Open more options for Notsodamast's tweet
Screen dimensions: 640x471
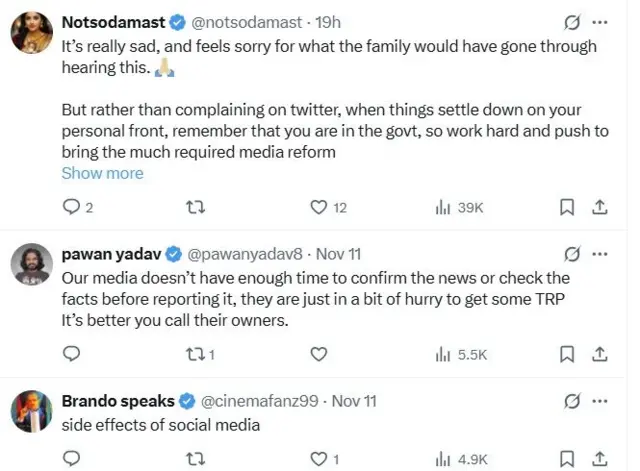600,21
